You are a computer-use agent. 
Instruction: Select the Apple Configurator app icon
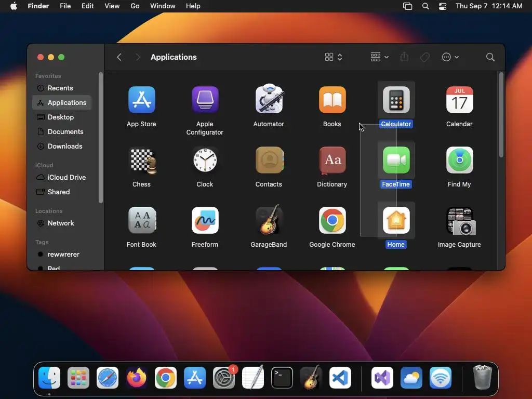[x=205, y=100]
